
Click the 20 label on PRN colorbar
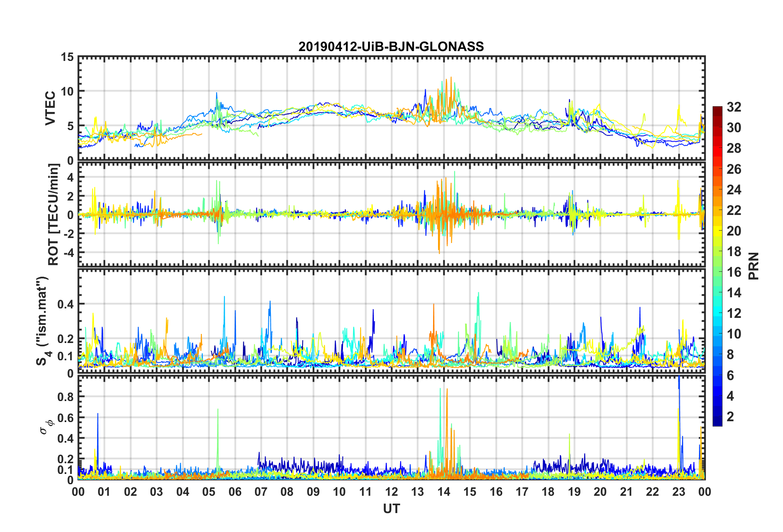[x=734, y=231]
